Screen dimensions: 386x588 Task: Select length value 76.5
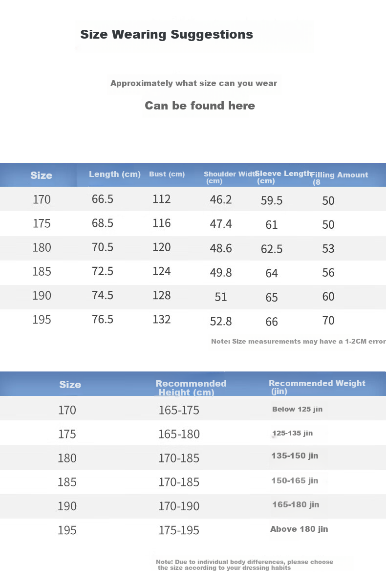click(x=103, y=319)
